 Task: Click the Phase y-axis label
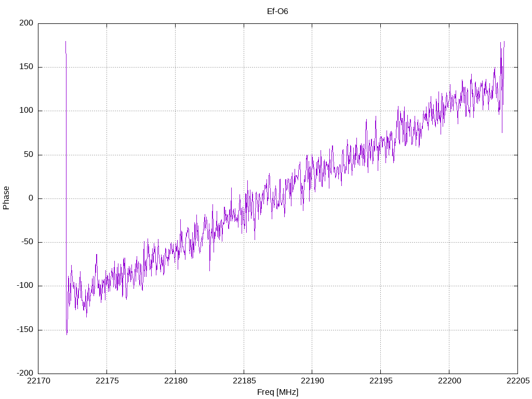point(6,198)
